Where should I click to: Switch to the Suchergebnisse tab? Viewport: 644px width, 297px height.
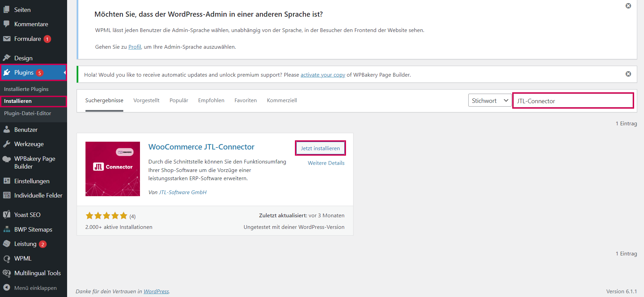pyautogui.click(x=104, y=100)
